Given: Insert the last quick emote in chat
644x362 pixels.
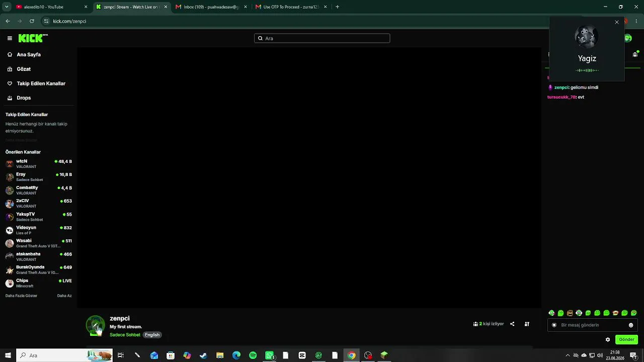Looking at the screenshot, I should point(634,313).
